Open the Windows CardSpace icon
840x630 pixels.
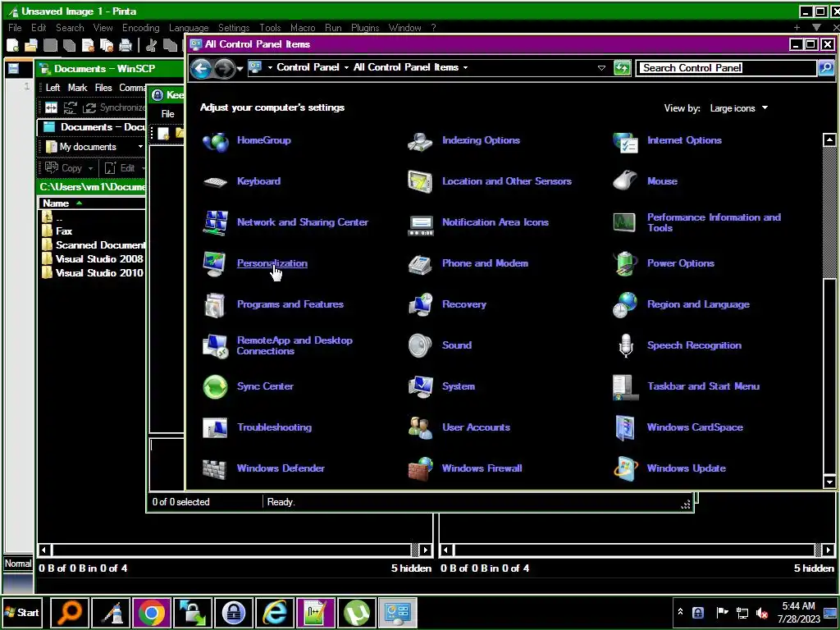pyautogui.click(x=625, y=427)
